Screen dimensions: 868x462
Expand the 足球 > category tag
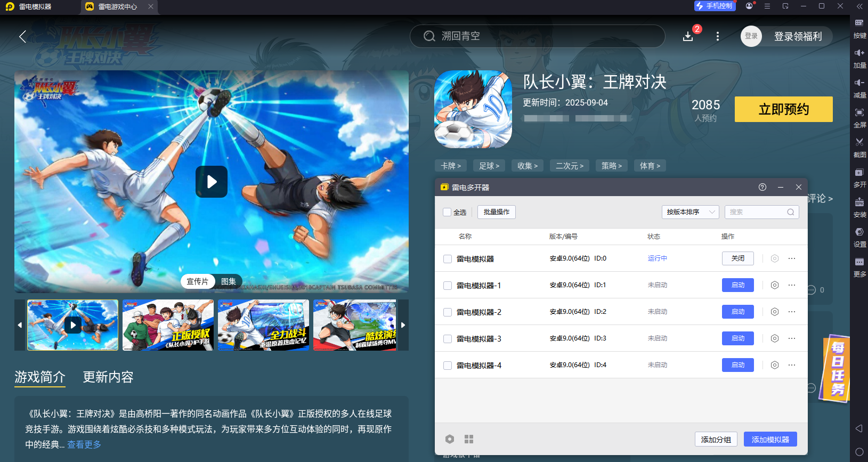coord(489,166)
